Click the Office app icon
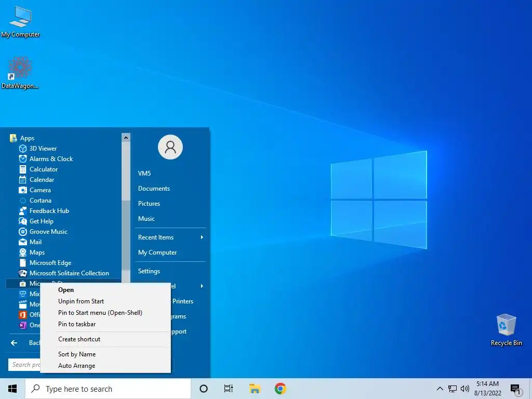This screenshot has width=532, height=399. (x=23, y=315)
